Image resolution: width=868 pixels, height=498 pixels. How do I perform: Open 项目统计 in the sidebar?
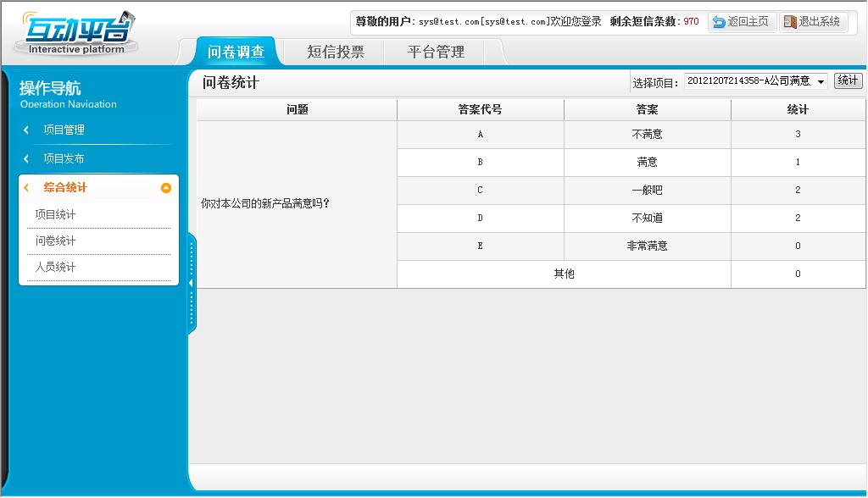(x=55, y=214)
